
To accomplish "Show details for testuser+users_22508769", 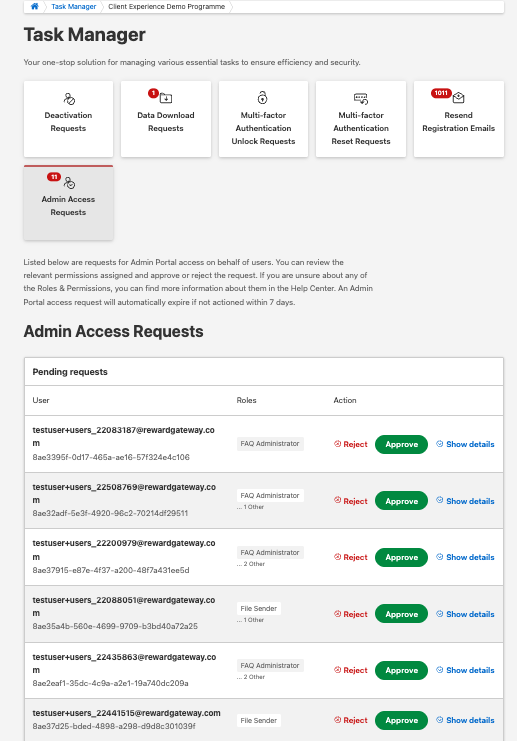I will 465,501.
